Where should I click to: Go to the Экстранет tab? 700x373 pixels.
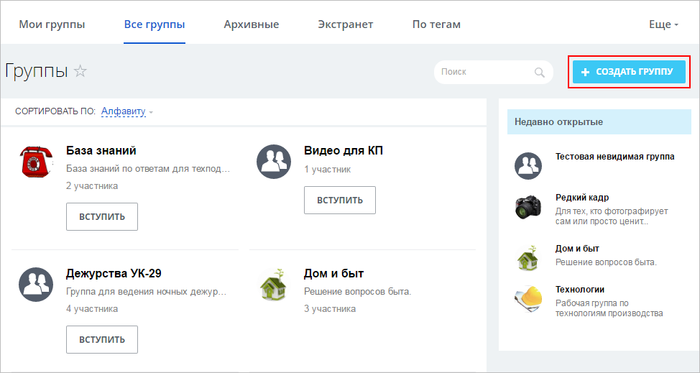click(x=346, y=24)
